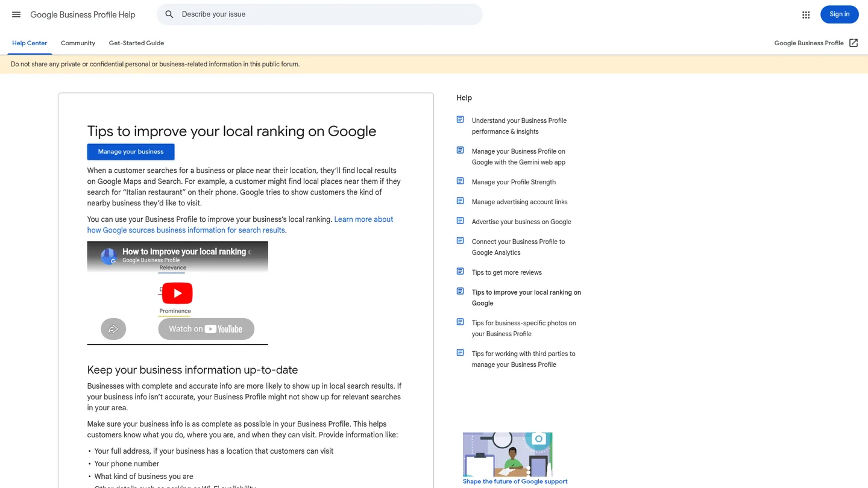Click Watch on YouTube button
868x488 pixels.
point(206,329)
